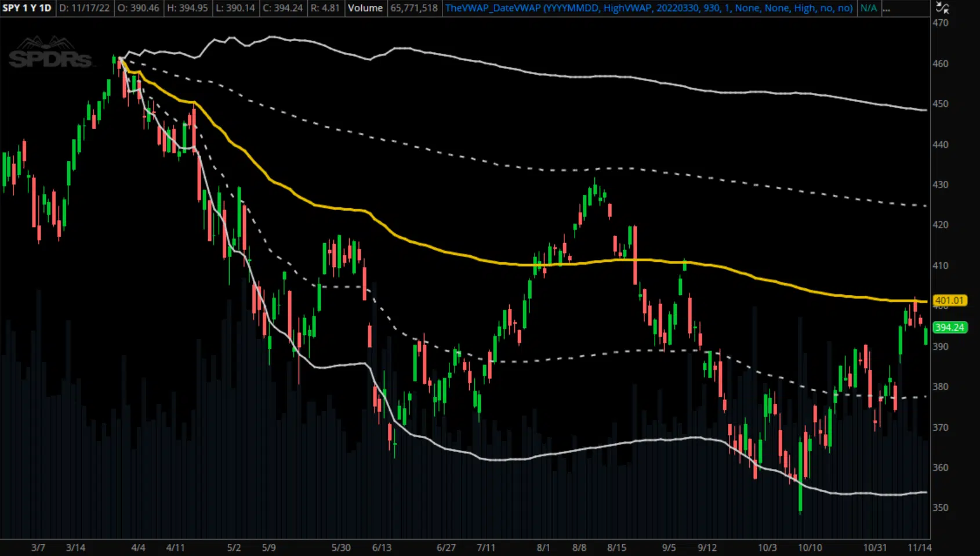This screenshot has height=556, width=980.
Task: Click the 9/5 date on time axis
Action: pos(669,547)
